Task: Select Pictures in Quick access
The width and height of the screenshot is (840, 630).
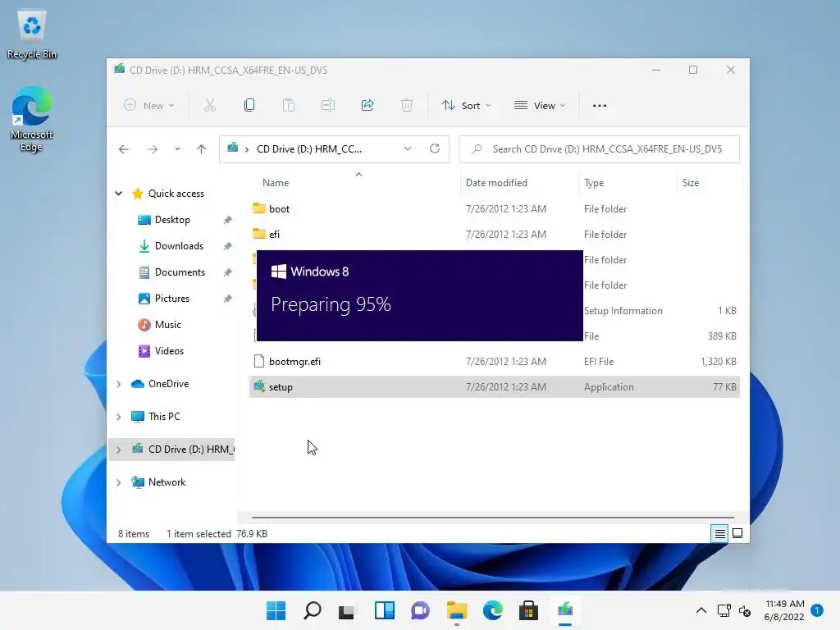Action: 172,299
